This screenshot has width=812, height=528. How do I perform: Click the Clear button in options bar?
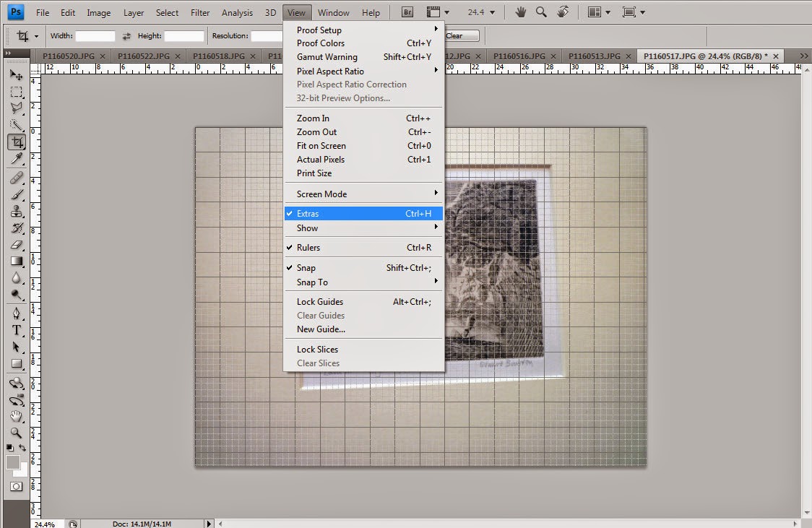click(460, 35)
